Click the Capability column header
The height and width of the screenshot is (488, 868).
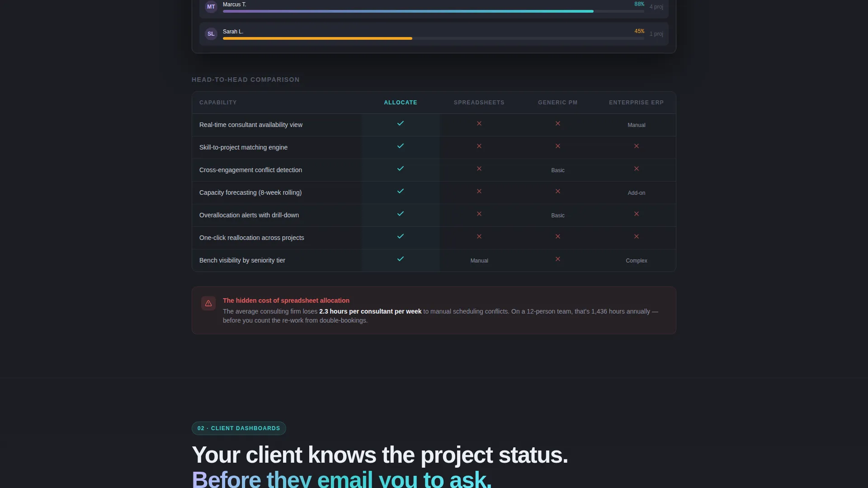218,103
